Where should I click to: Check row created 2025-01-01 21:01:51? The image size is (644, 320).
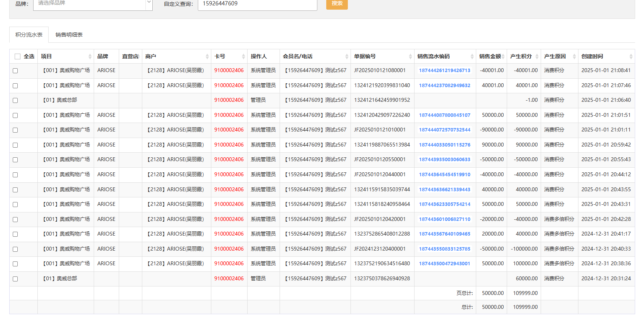15,115
